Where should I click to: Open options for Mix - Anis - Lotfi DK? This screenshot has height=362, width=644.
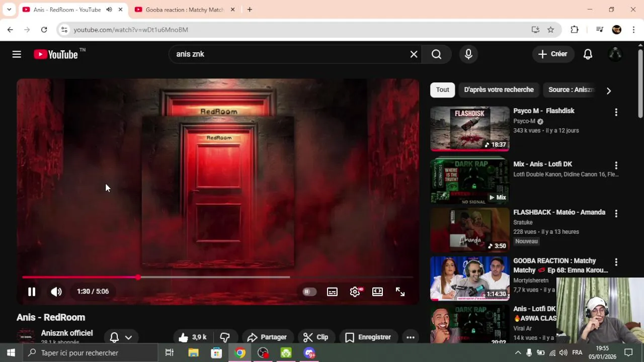tap(616, 165)
